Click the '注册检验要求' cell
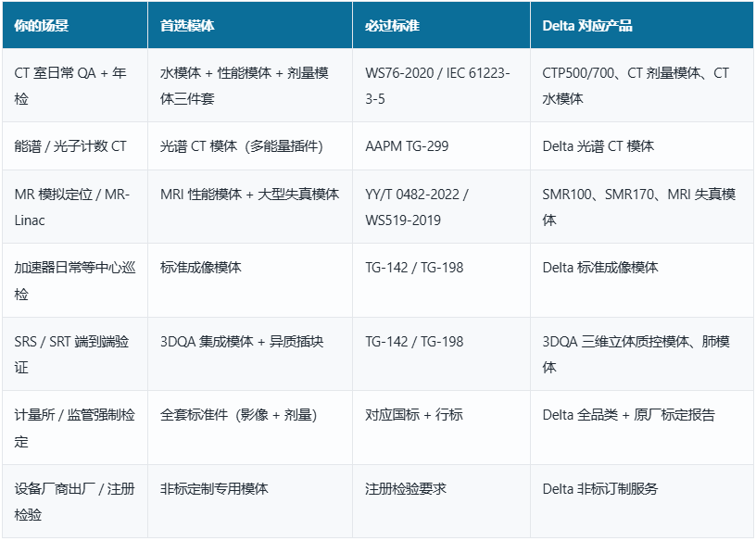The height and width of the screenshot is (541, 756). 441,501
